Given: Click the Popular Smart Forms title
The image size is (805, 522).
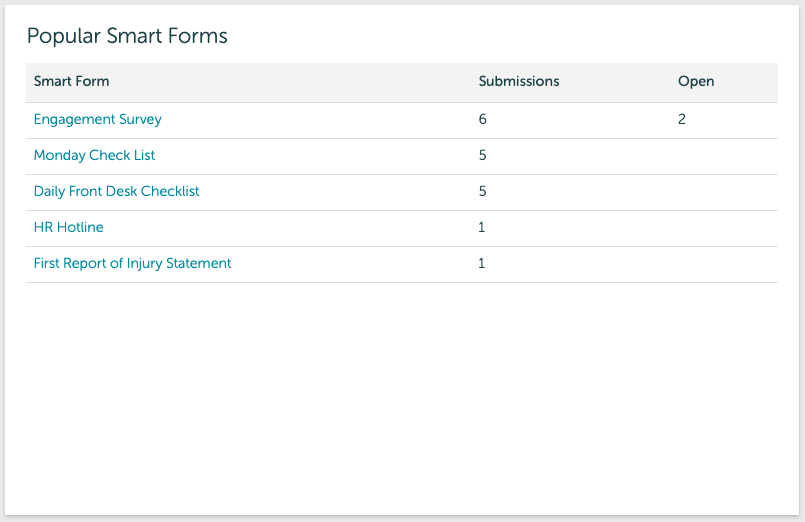Looking at the screenshot, I should pos(127,36).
